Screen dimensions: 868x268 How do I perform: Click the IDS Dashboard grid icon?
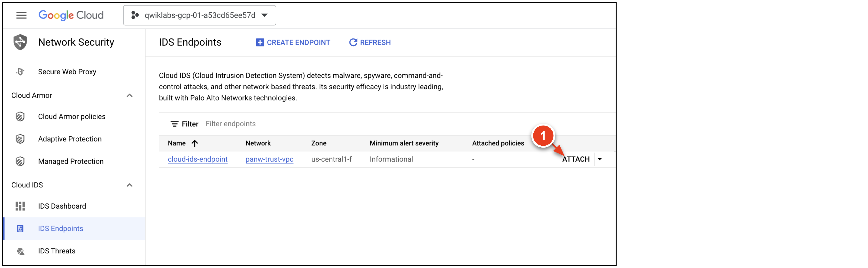coord(20,206)
